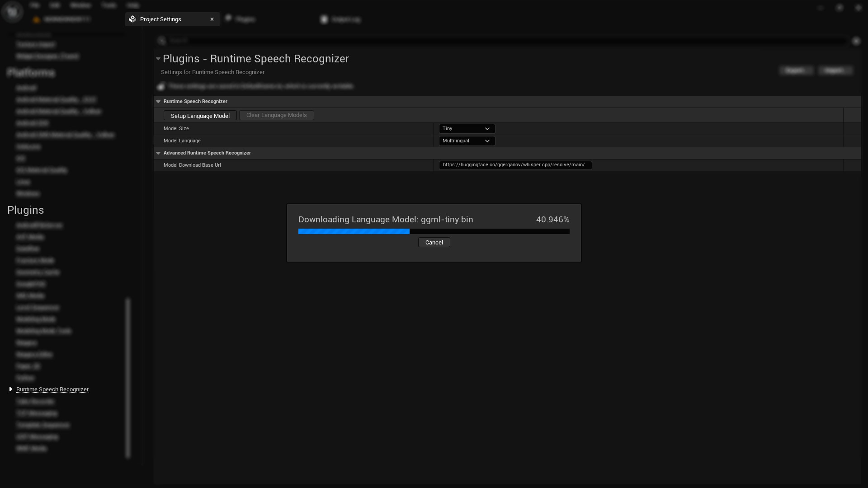Click the download progress bar

[434, 231]
